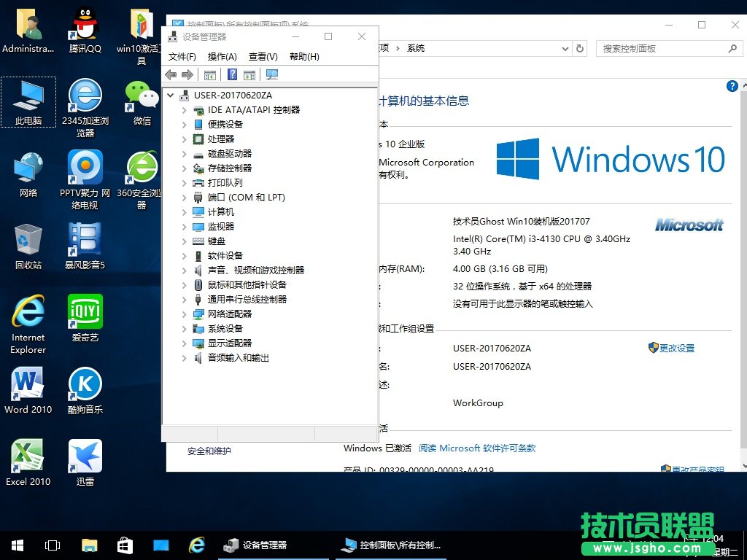
Task: Open the 2345 accelerated browser desktop icon
Action: coord(85,108)
